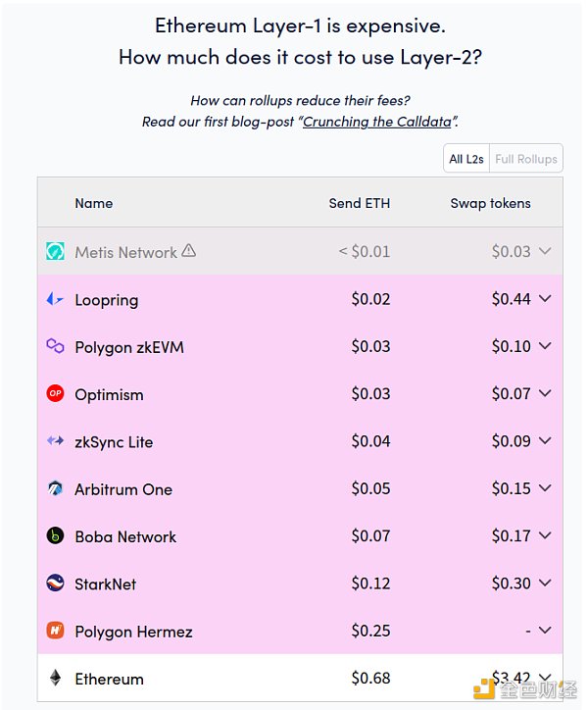Click the Loopring logo icon
The height and width of the screenshot is (710, 588).
[55, 300]
